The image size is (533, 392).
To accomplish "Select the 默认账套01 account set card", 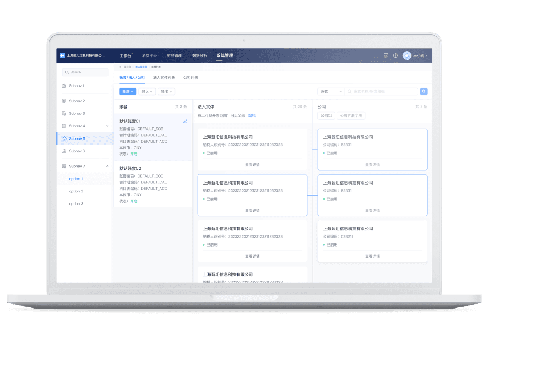I will 153,137.
